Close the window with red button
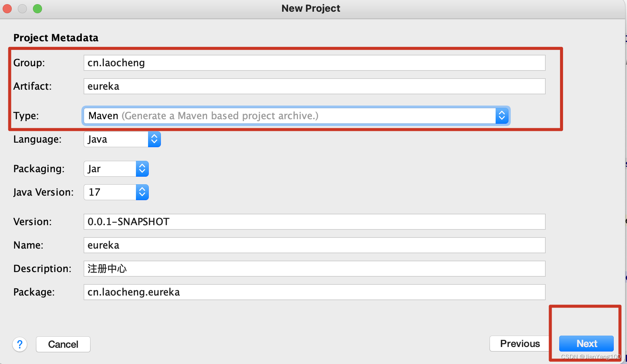 click(7, 8)
